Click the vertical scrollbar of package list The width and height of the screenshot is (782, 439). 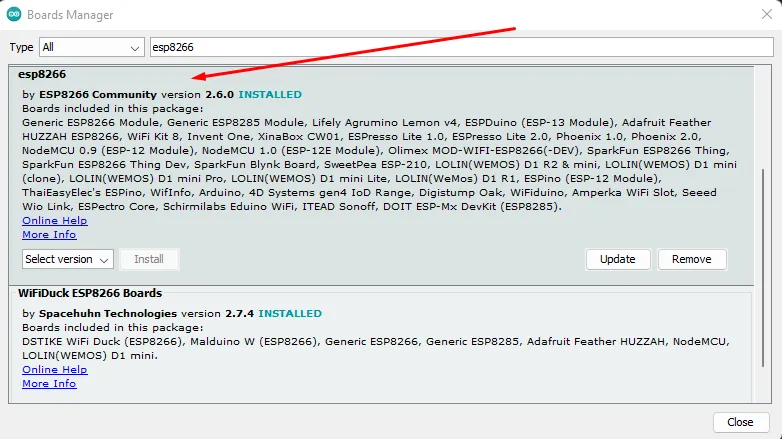(x=763, y=268)
